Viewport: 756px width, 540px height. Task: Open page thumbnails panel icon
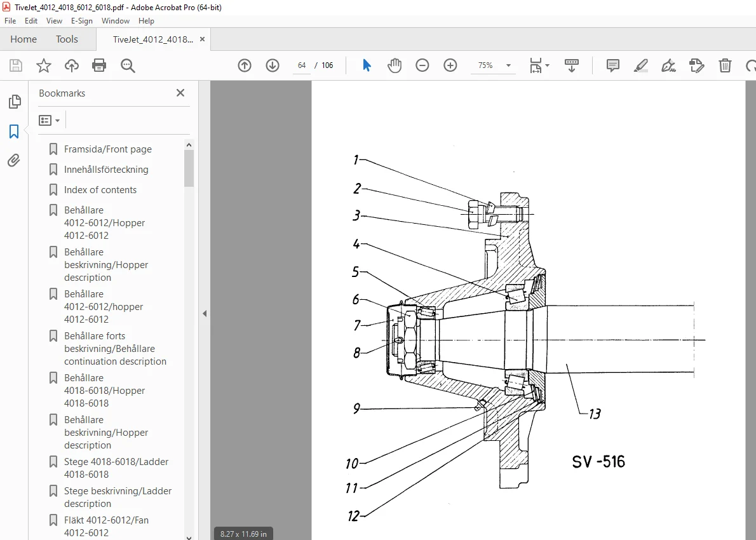(x=15, y=101)
